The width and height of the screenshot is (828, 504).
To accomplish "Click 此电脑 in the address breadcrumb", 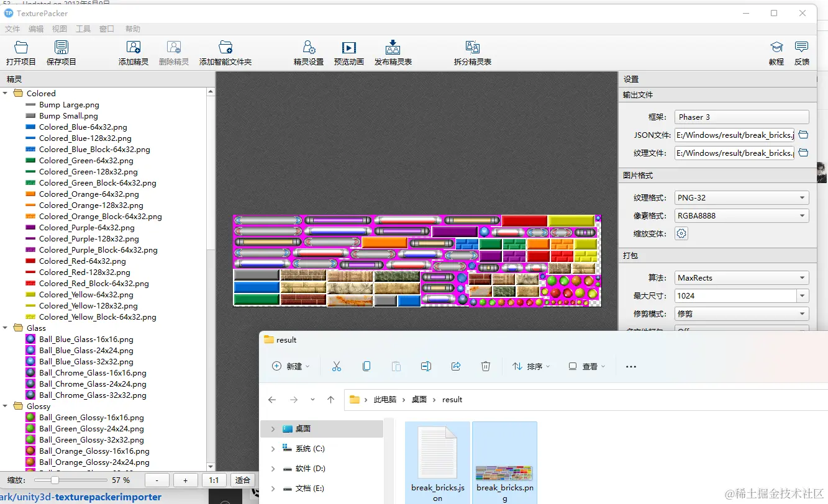I will pyautogui.click(x=385, y=400).
